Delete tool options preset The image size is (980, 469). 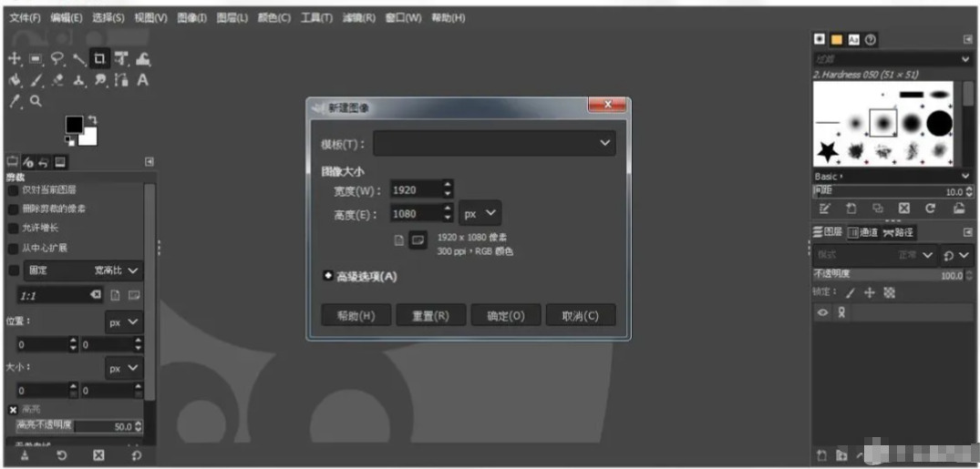(x=98, y=455)
